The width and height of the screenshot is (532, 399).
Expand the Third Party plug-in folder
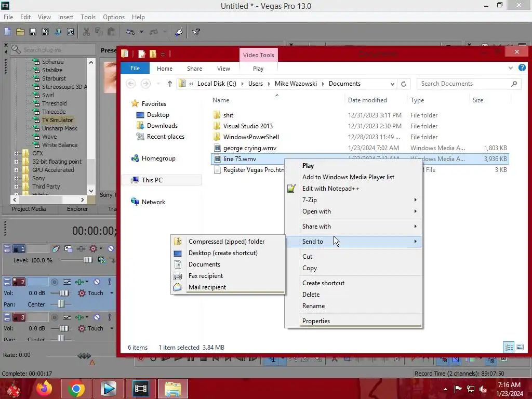pos(16,187)
